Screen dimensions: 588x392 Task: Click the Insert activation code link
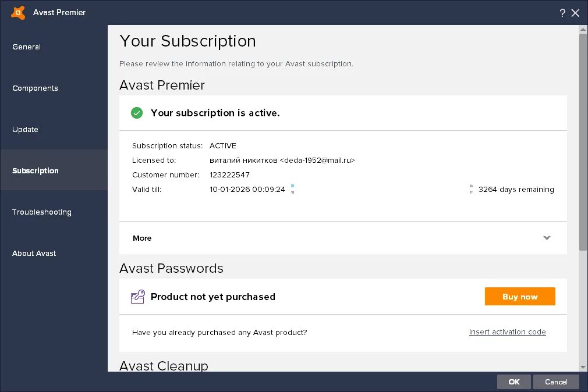coord(507,332)
